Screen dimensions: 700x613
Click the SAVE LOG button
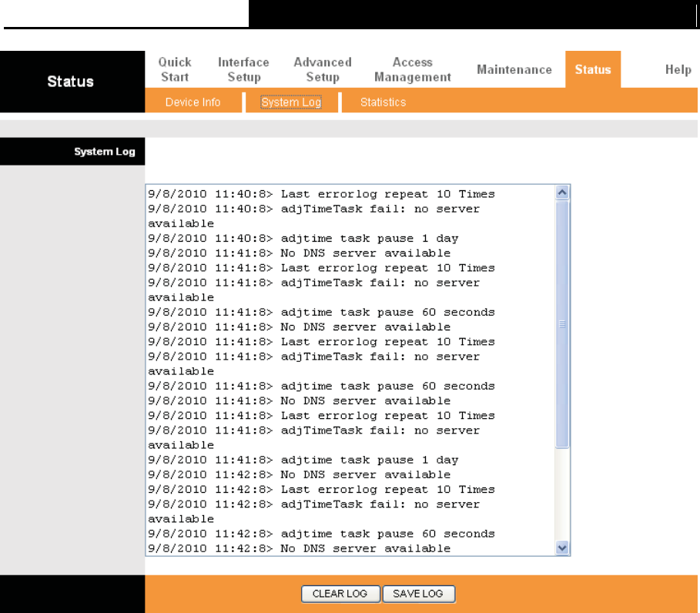[x=419, y=594]
